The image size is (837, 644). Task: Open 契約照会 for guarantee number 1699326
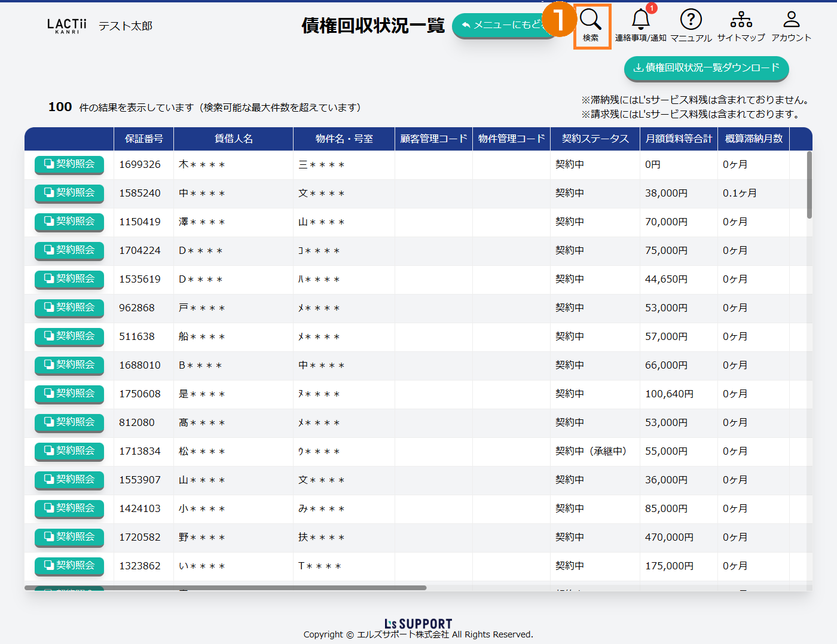click(x=69, y=164)
